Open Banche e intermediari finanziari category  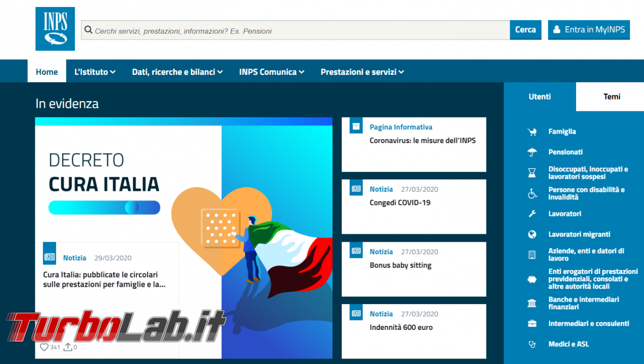coord(584,303)
